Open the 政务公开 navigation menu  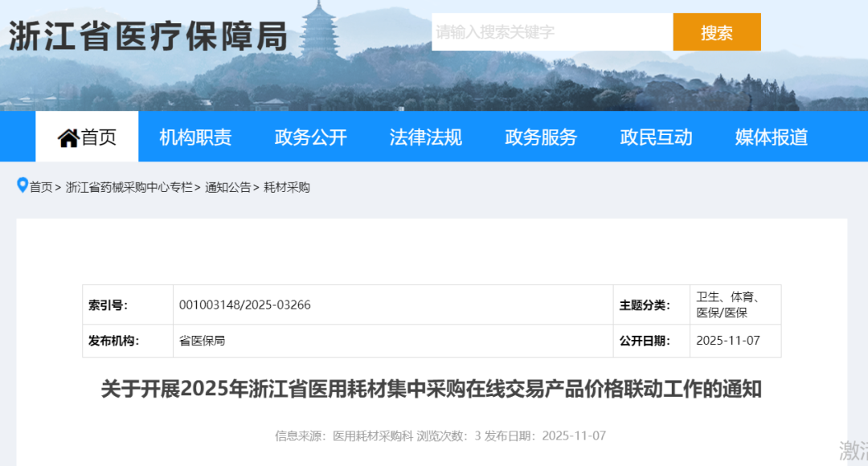click(312, 137)
